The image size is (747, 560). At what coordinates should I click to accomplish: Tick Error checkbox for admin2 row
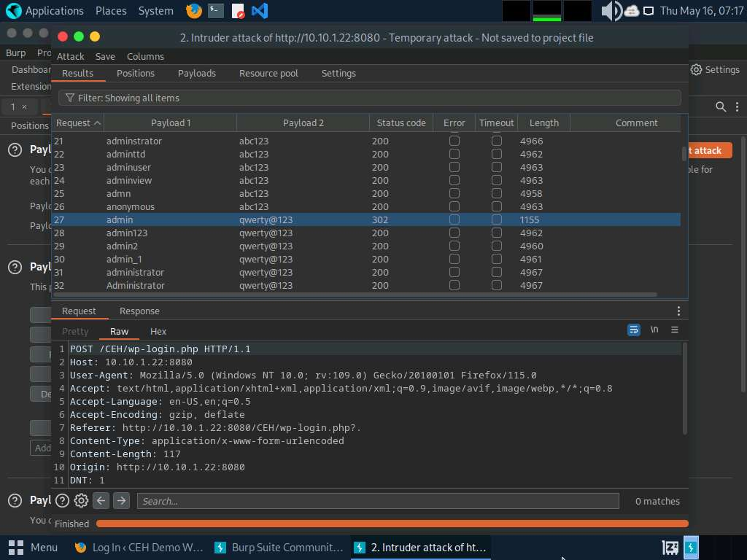[x=454, y=246]
